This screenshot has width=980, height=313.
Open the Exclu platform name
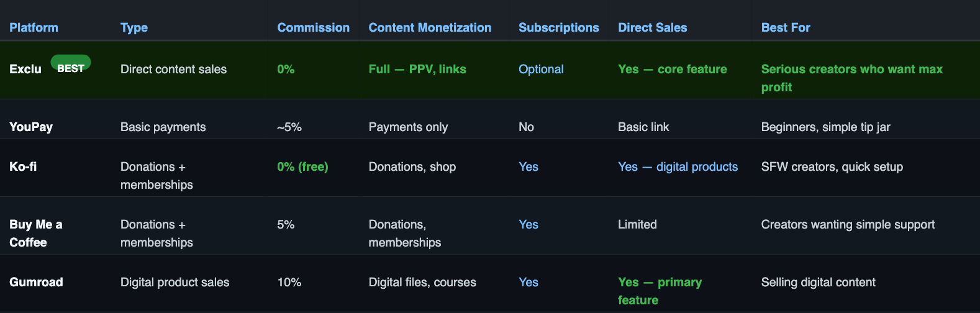click(x=25, y=69)
